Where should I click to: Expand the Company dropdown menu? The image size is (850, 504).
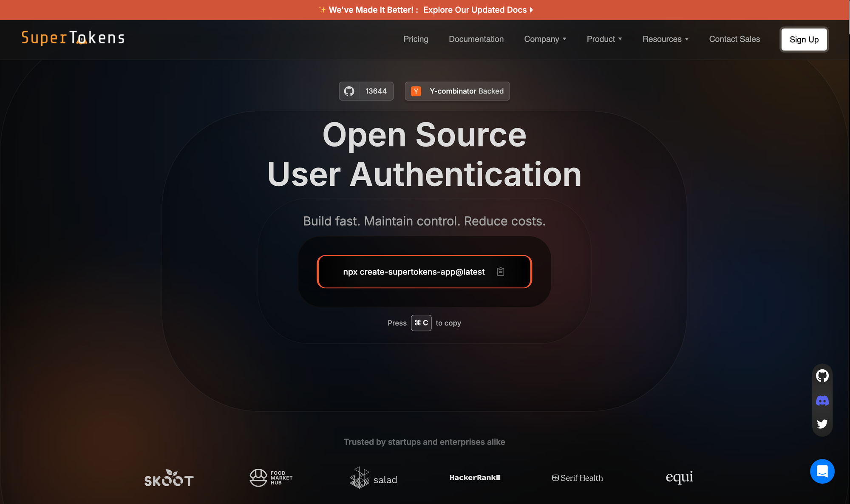[x=545, y=39]
